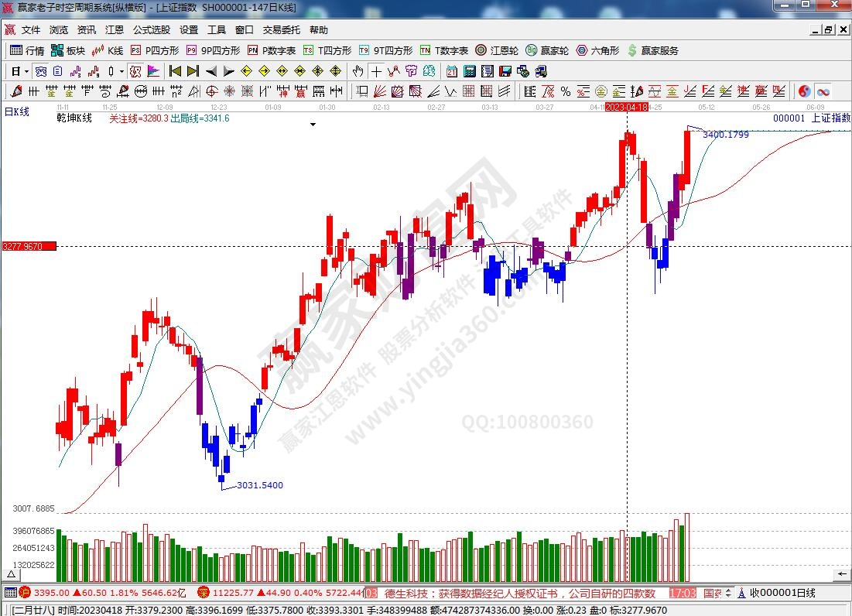
Task: Jump to the first K-line bar
Action: tap(175, 71)
